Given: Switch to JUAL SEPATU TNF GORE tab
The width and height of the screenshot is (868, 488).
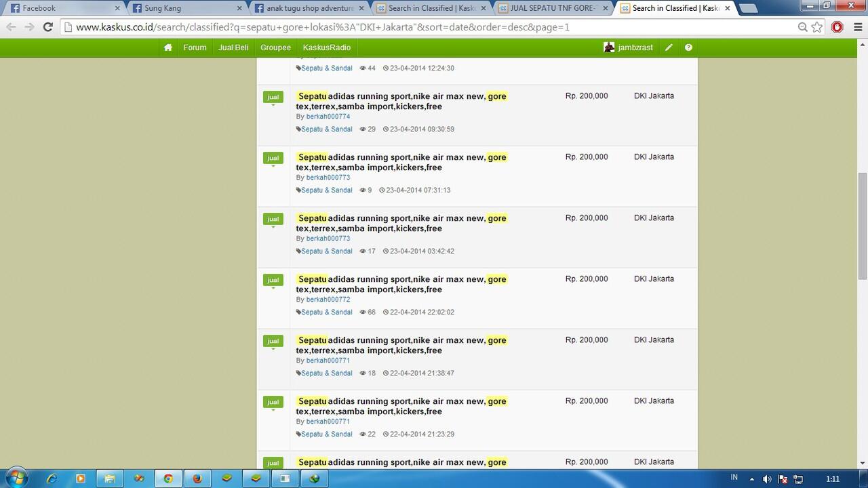Looking at the screenshot, I should 553,8.
